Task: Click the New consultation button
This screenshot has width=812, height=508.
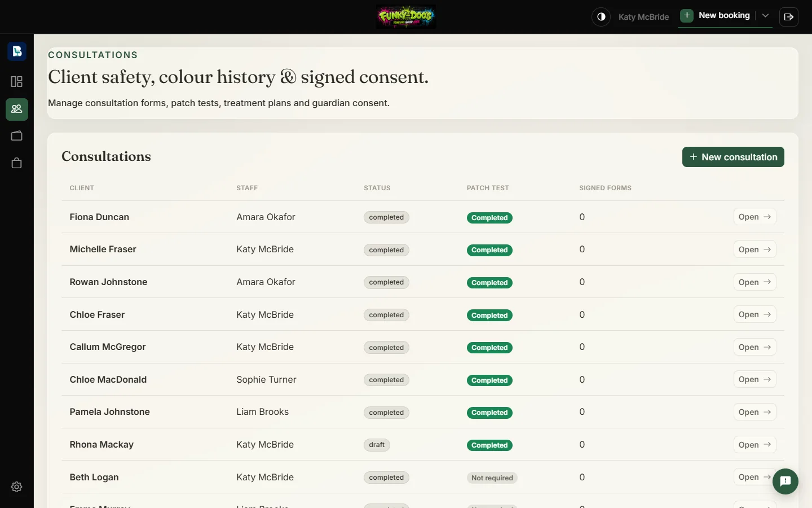Action: [x=733, y=157]
